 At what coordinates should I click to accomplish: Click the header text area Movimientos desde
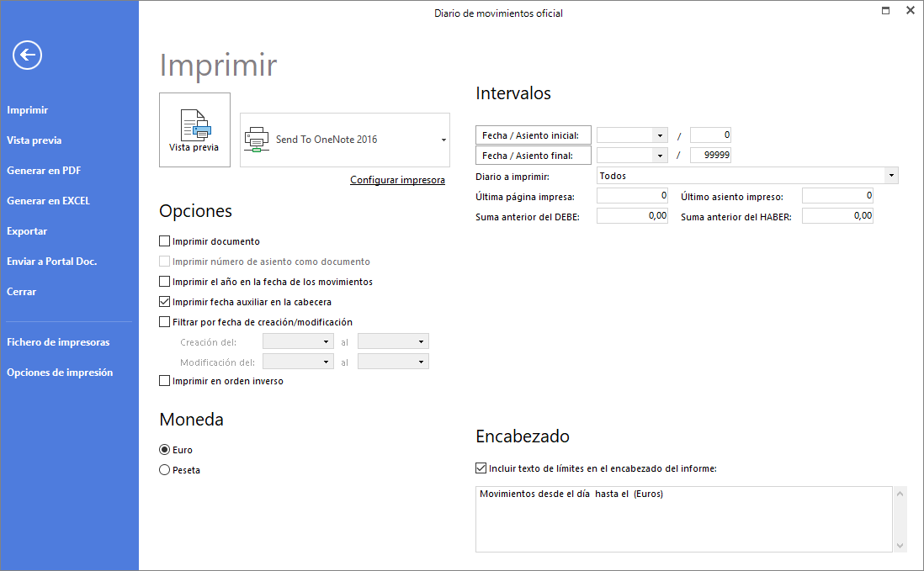(684, 519)
